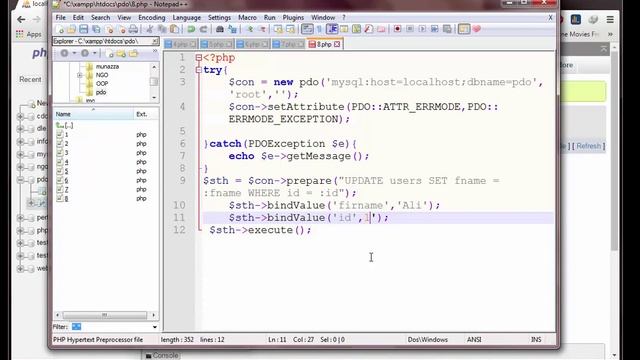Image resolution: width=640 pixels, height=360 pixels.
Task: Click Explorer panel new file icon
Action: (x=109, y=53)
